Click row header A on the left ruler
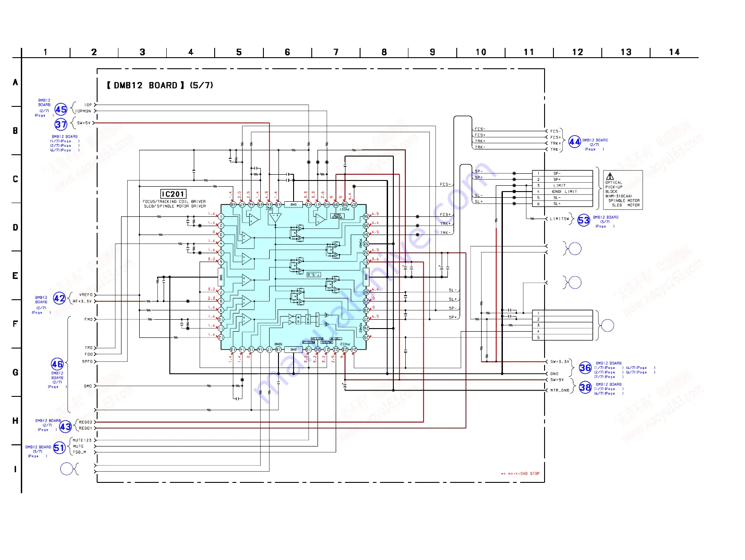Image resolution: width=745 pixels, height=560 pixels. click(16, 82)
